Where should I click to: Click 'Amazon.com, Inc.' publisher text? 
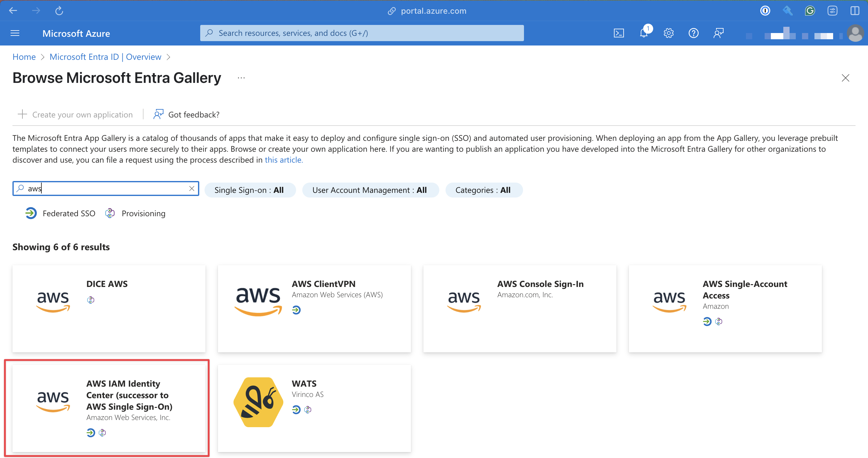coord(525,294)
